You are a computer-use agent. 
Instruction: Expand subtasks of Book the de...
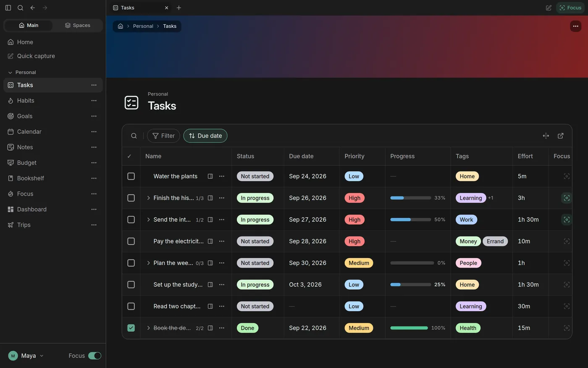coord(148,328)
